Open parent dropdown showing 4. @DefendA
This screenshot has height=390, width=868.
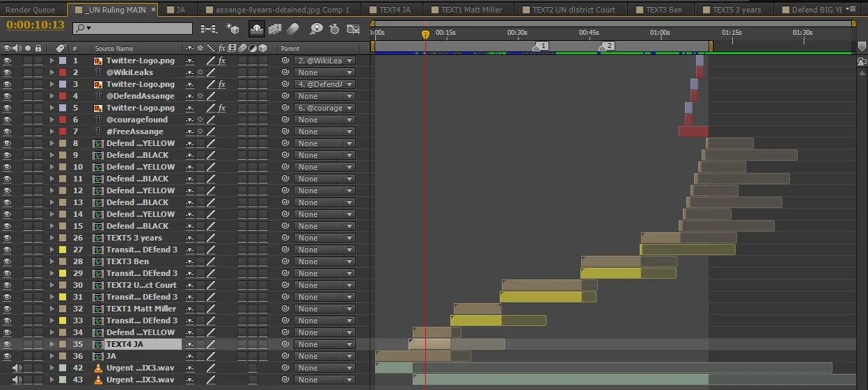point(324,84)
